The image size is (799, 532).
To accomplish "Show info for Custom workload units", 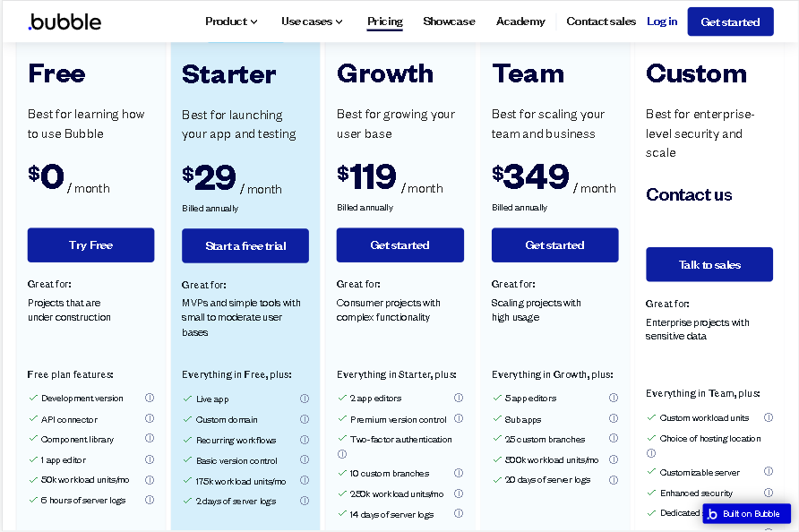I will (x=769, y=417).
